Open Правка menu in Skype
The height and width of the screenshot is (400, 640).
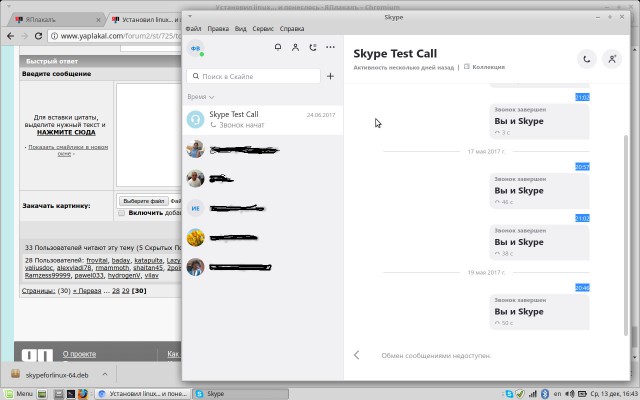pos(218,29)
